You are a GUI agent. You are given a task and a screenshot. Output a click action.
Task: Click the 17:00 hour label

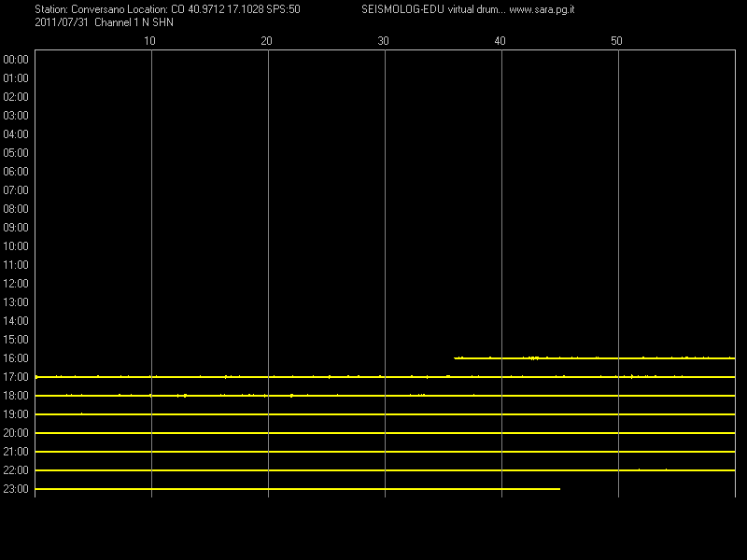16,377
